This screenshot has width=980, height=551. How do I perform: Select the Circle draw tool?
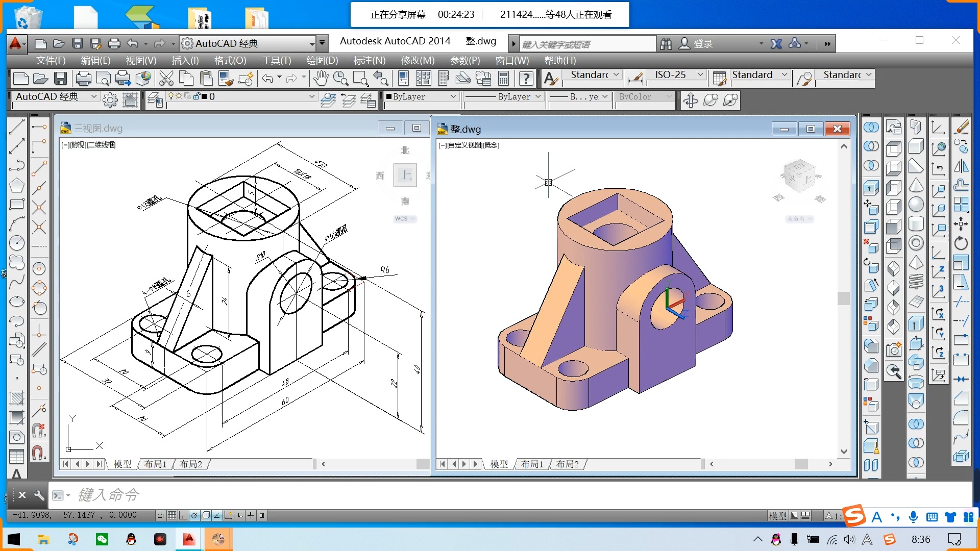point(16,243)
